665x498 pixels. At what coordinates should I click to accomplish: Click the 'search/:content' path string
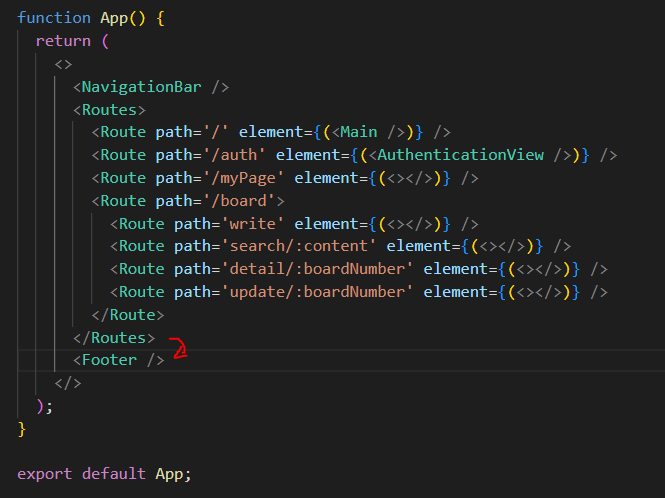click(299, 246)
